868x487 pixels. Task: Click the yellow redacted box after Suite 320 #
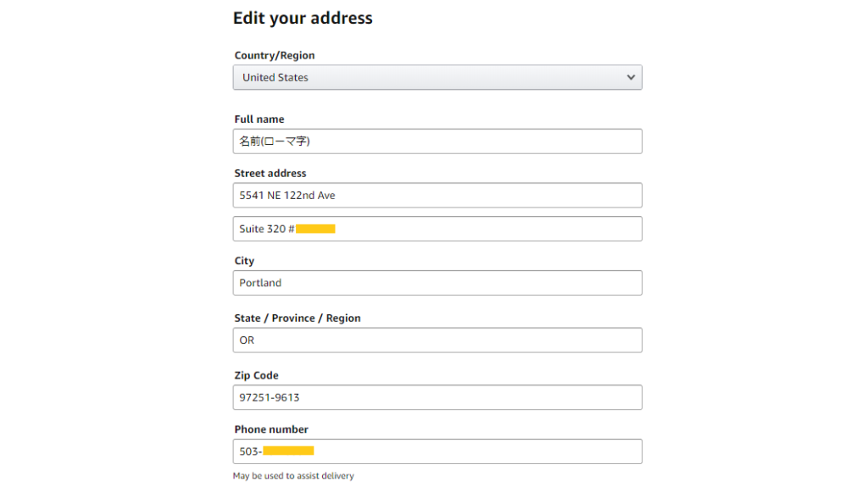315,229
